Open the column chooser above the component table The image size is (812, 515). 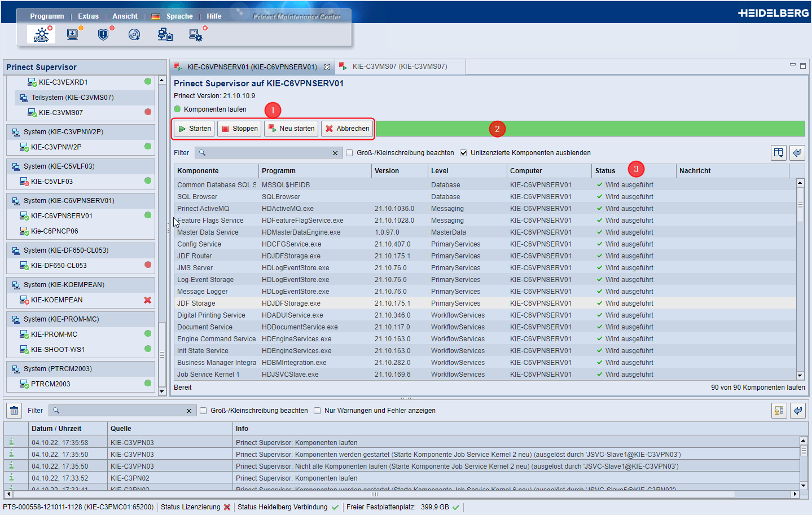[x=779, y=153]
